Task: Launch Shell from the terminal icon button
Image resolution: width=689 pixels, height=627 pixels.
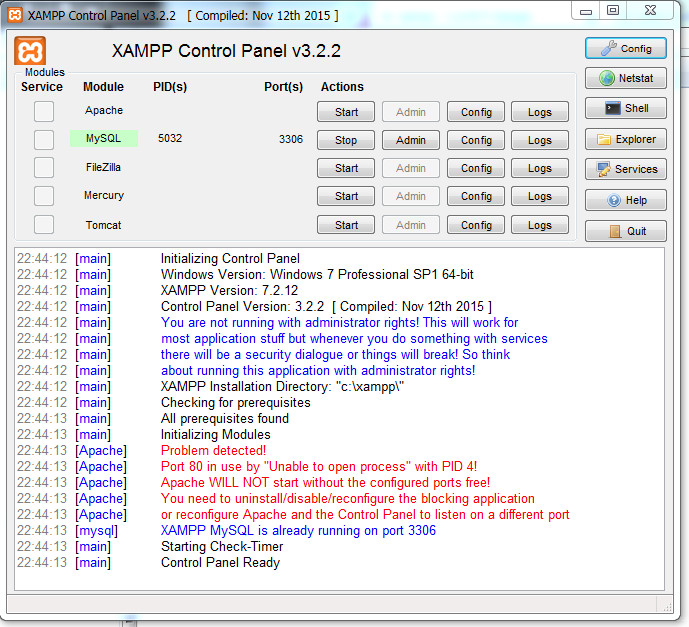Action: [626, 108]
